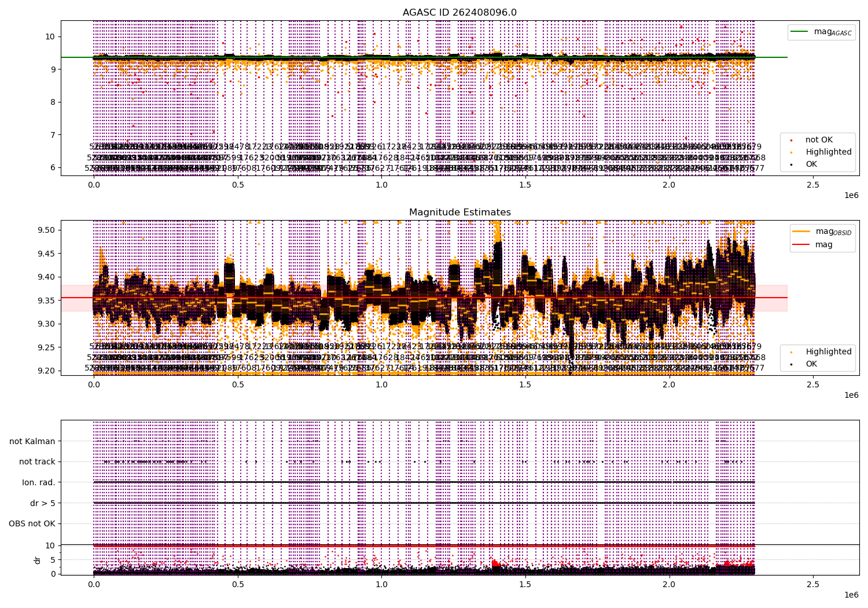The image size is (868, 608).
Task: Click the "Magnitude Estimates" plot title
Action: [459, 213]
